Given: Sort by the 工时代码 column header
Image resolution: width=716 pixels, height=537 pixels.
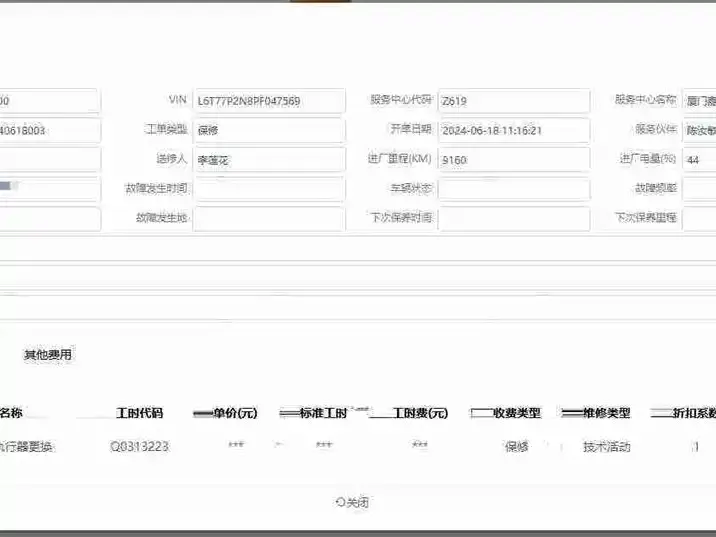Looking at the screenshot, I should (x=139, y=413).
